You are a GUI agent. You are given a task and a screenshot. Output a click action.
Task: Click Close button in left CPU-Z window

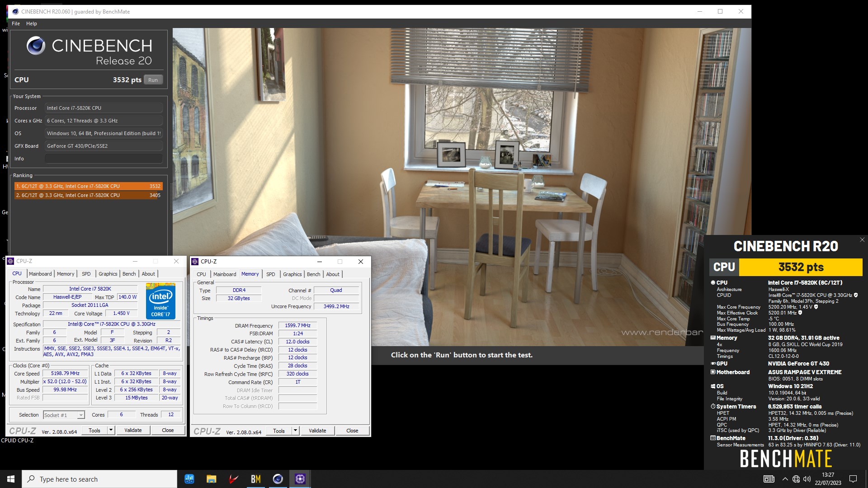[x=168, y=430]
